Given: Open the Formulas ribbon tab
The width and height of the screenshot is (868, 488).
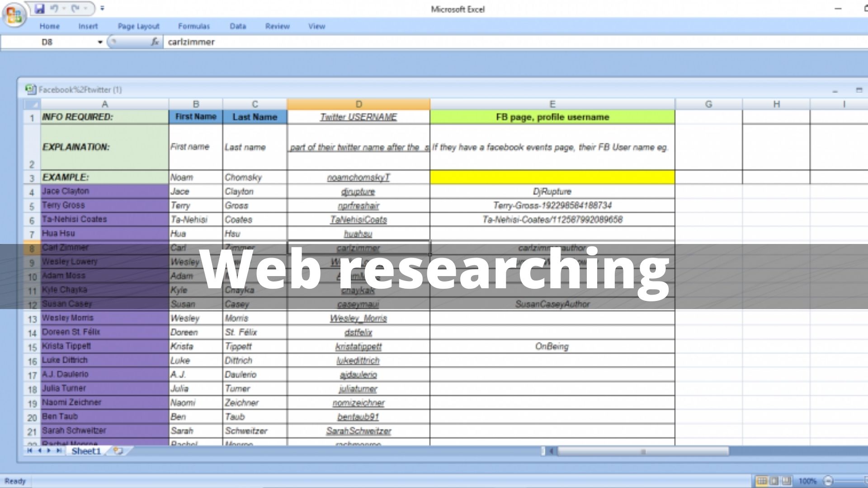Looking at the screenshot, I should point(193,26).
